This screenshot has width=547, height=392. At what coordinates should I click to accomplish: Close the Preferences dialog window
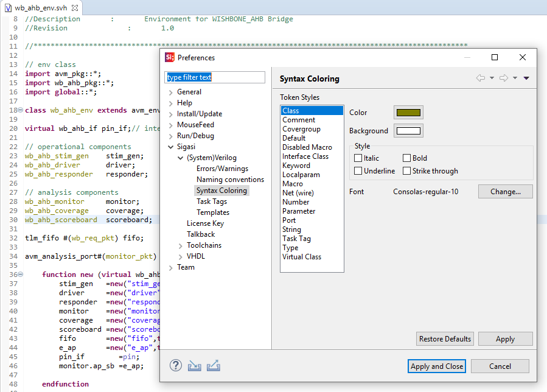(522, 57)
